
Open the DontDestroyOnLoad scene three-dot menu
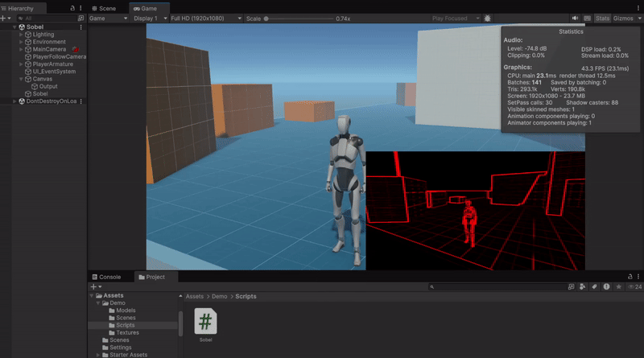click(81, 101)
